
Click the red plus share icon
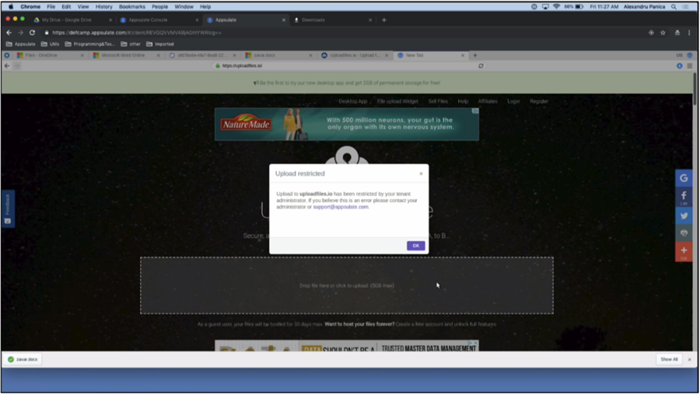(683, 252)
